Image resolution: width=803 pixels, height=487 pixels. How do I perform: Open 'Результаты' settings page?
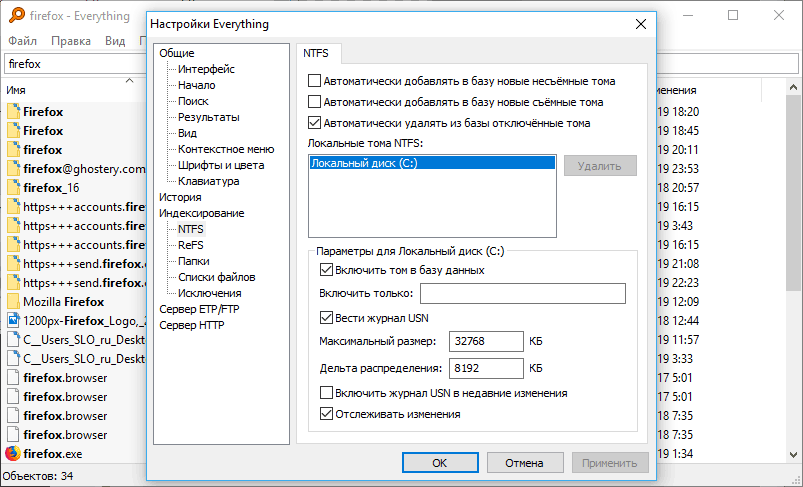(209, 117)
